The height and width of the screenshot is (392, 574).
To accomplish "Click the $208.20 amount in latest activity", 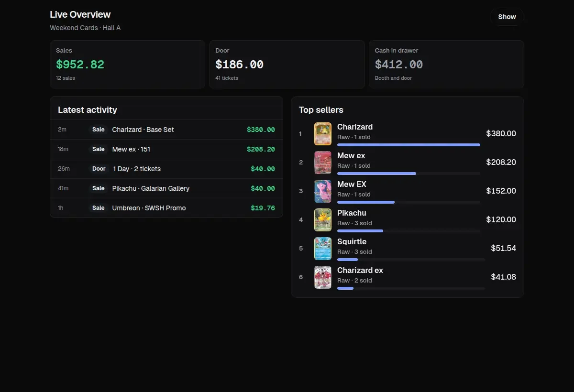I will (x=261, y=149).
